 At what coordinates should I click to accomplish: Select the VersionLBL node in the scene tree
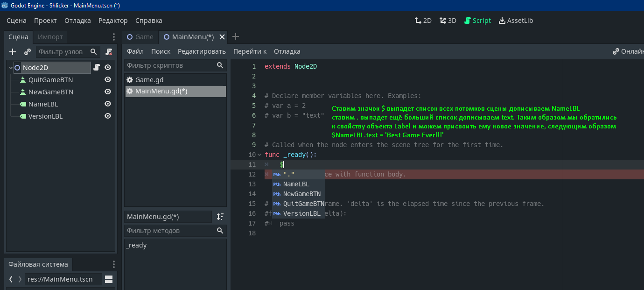(45, 116)
